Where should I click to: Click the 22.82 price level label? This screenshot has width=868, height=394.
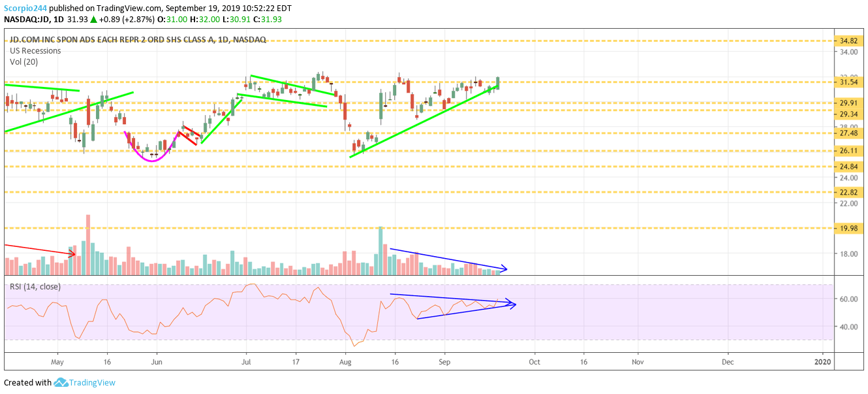pos(848,193)
